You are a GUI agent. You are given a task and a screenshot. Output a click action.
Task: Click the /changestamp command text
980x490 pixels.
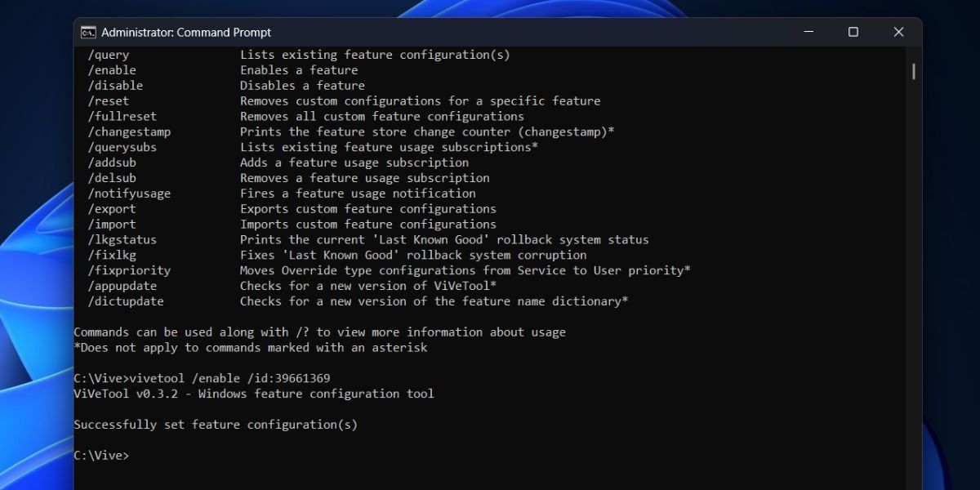[129, 131]
